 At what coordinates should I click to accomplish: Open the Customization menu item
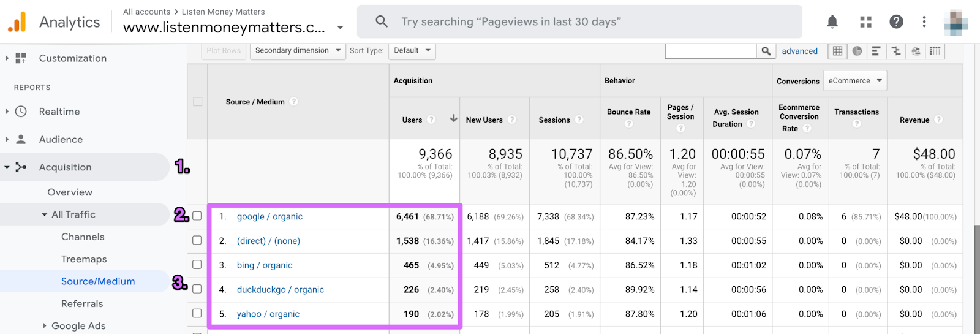point(73,58)
